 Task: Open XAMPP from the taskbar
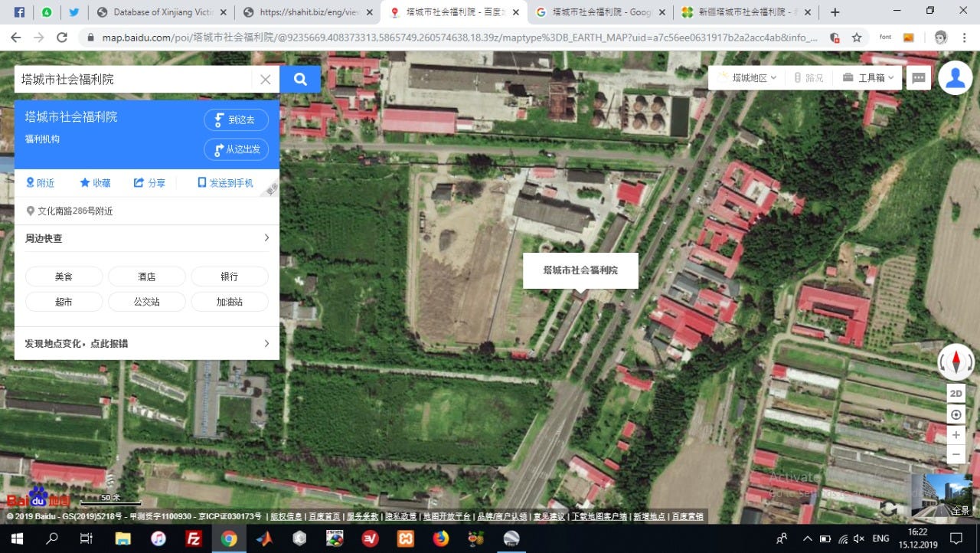[406, 538]
